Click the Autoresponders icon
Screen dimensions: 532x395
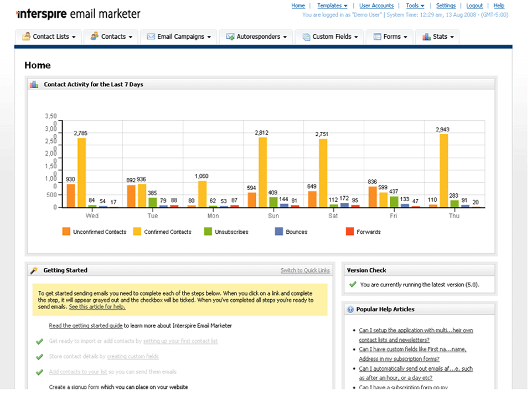[230, 37]
